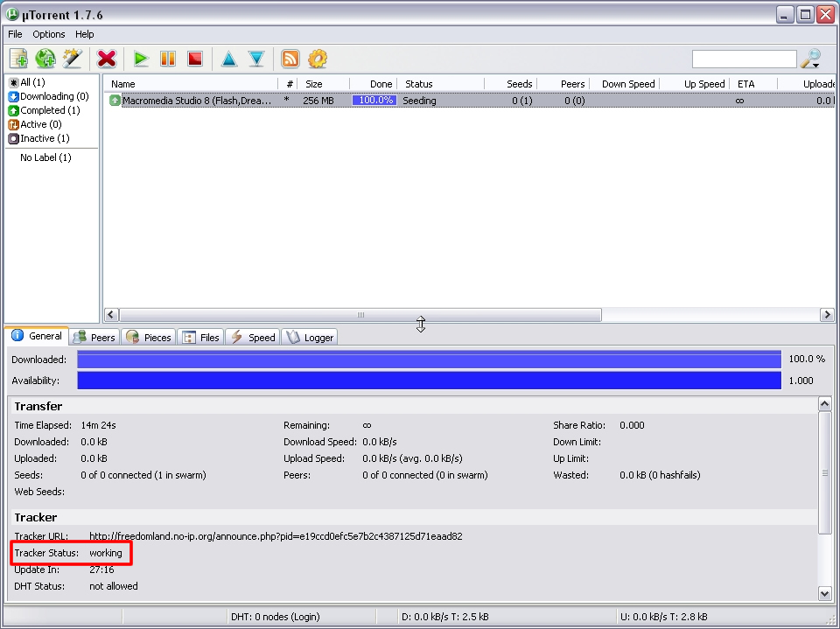This screenshot has height=629, width=840.
Task: Move torrent down the queue
Action: [x=256, y=59]
